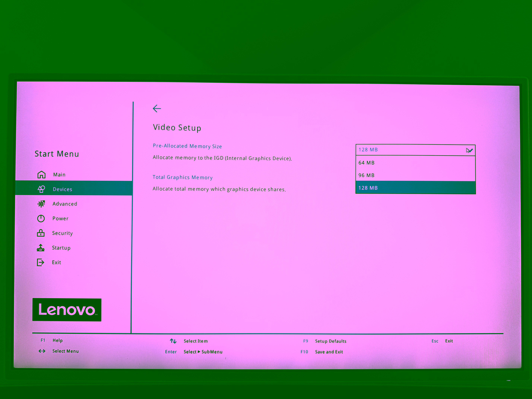Click the Security padlock icon
Viewport: 532px width, 399px height.
click(41, 233)
